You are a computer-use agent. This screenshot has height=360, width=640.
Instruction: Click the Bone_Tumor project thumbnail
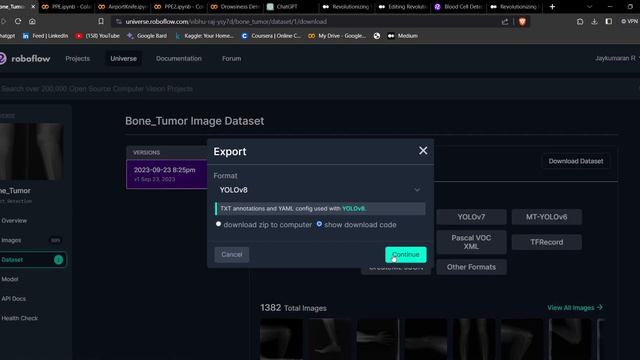[x=31, y=151]
